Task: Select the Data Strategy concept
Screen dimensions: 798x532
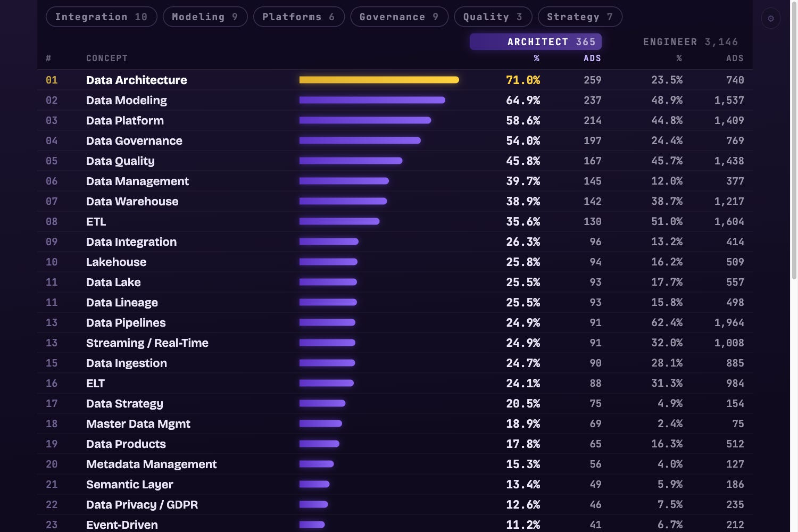Action: [124, 403]
